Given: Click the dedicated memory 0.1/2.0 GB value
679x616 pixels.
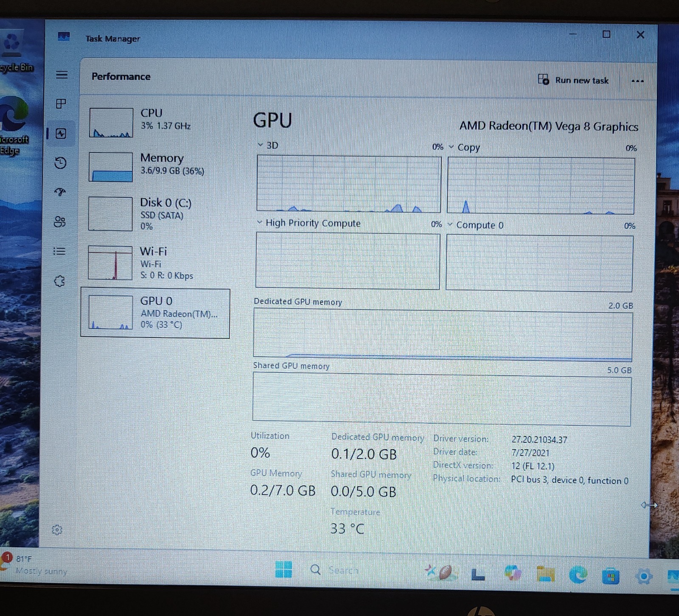Looking at the screenshot, I should tap(364, 454).
